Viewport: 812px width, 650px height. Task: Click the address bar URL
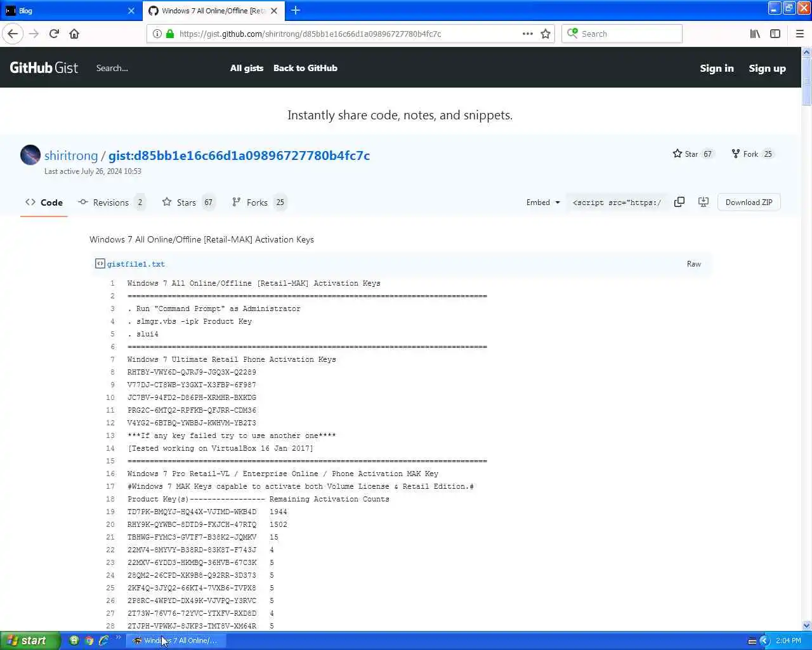(310, 34)
